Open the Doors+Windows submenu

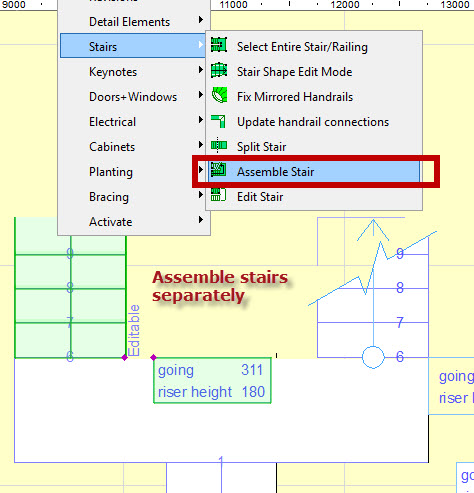[134, 97]
